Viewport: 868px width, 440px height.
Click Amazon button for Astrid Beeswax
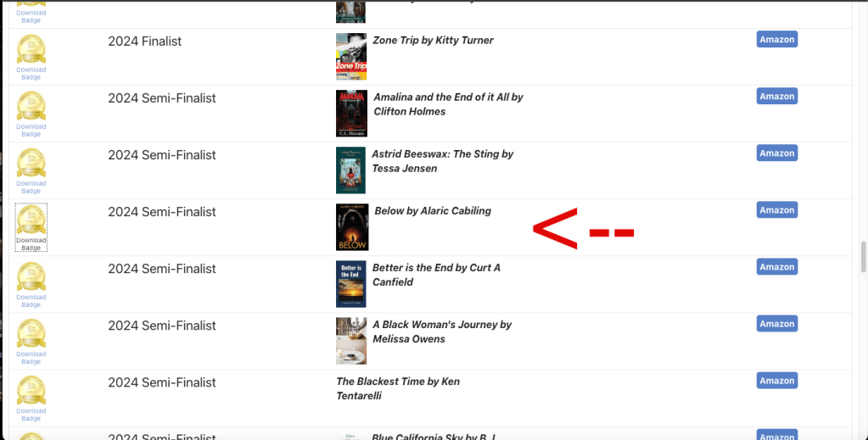[x=776, y=153]
